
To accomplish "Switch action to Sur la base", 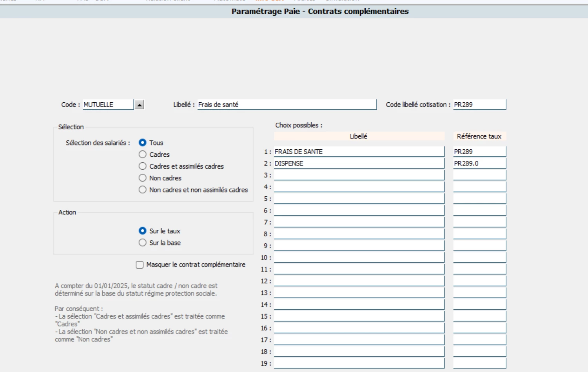I will [x=143, y=243].
